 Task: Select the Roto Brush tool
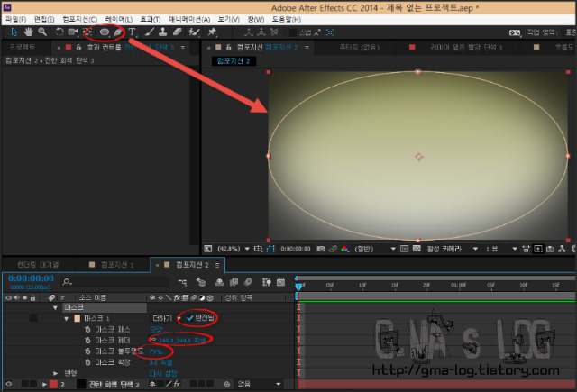coord(194,32)
